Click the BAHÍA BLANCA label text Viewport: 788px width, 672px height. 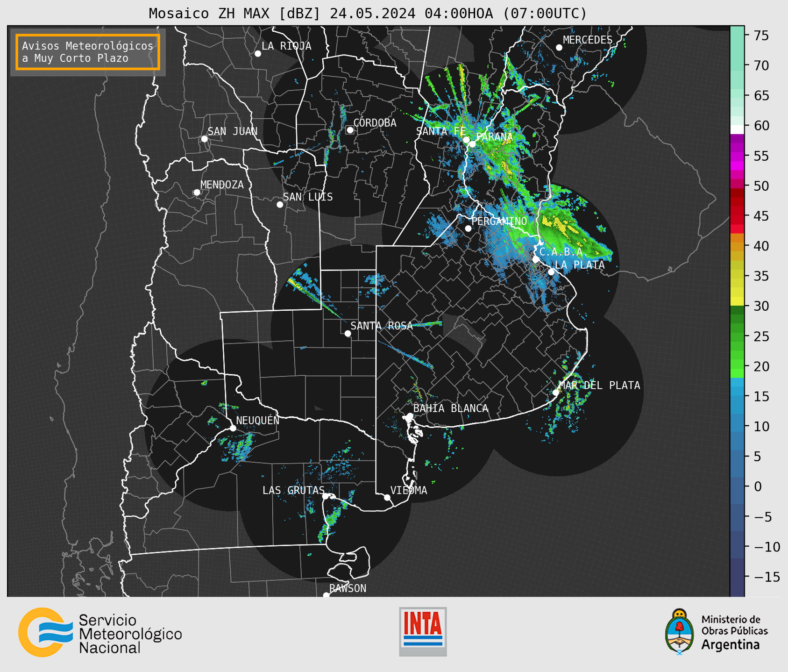[451, 408]
